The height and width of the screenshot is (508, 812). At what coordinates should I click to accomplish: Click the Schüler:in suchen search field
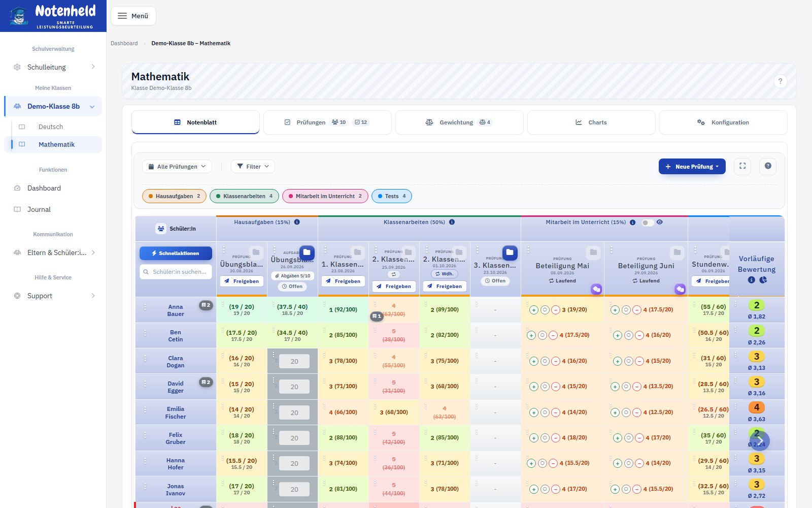(176, 272)
